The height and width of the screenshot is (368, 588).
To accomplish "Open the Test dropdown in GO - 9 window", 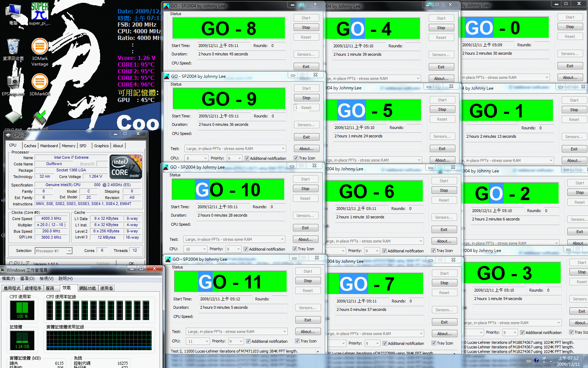I will (235, 149).
